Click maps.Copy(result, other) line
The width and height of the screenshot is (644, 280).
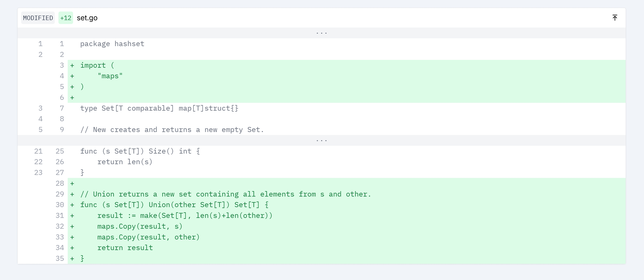[148, 237]
